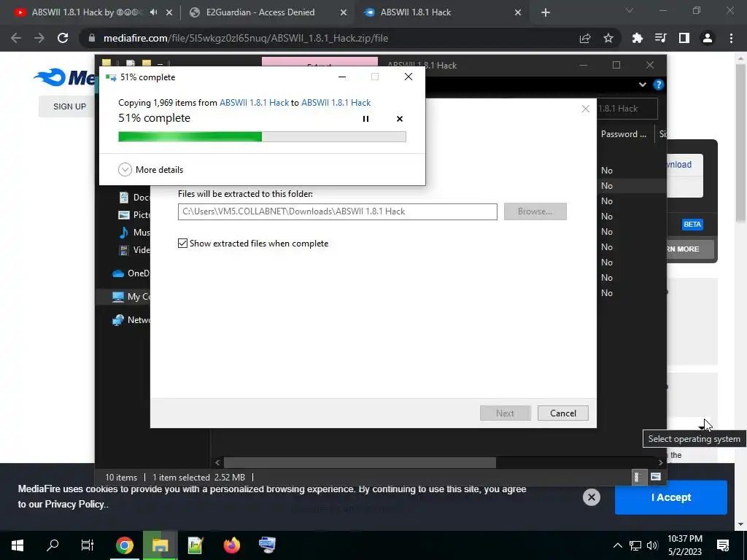This screenshot has height=560, width=747.
Task: Go forward in browser history
Action: click(39, 38)
